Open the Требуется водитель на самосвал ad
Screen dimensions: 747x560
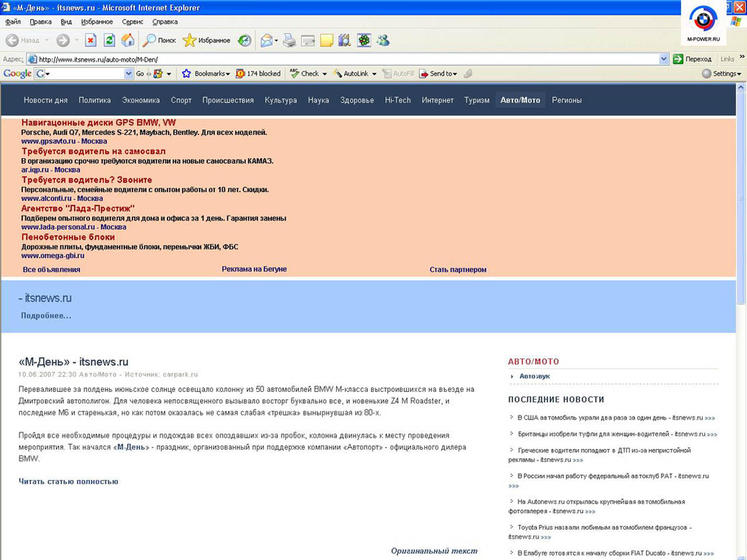point(93,151)
